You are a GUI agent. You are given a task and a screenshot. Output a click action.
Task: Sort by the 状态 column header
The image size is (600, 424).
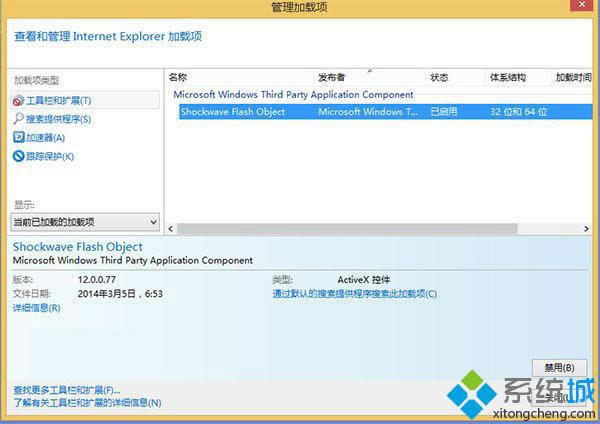(x=439, y=78)
